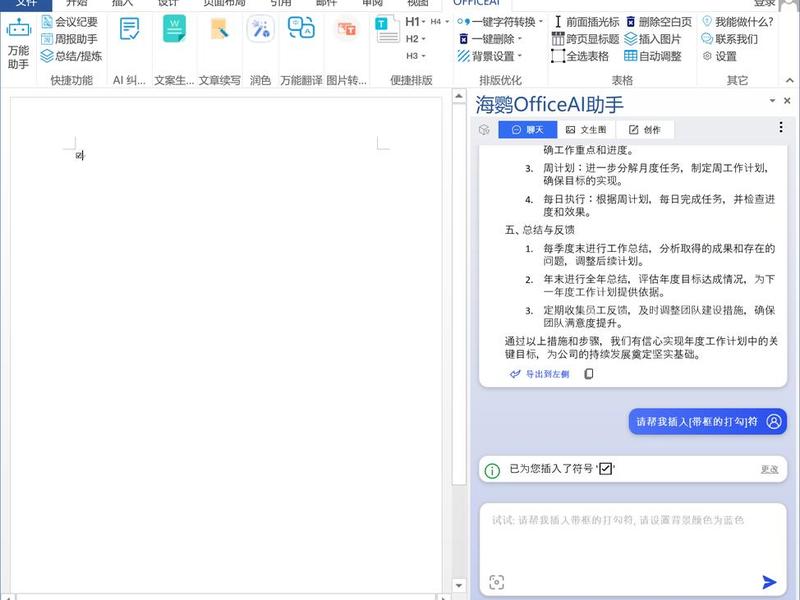
Task: Click the 请帮我插入[带框的打勾]符 message bubble
Action: tap(707, 421)
